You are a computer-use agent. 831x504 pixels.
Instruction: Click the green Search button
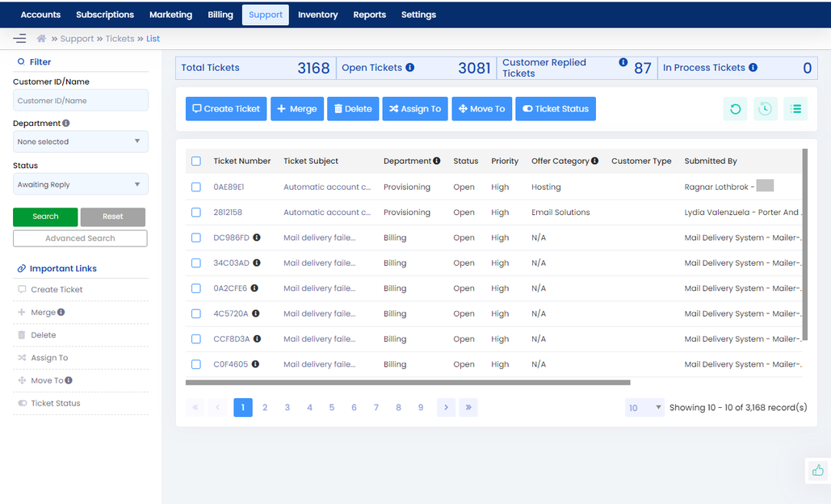44,216
